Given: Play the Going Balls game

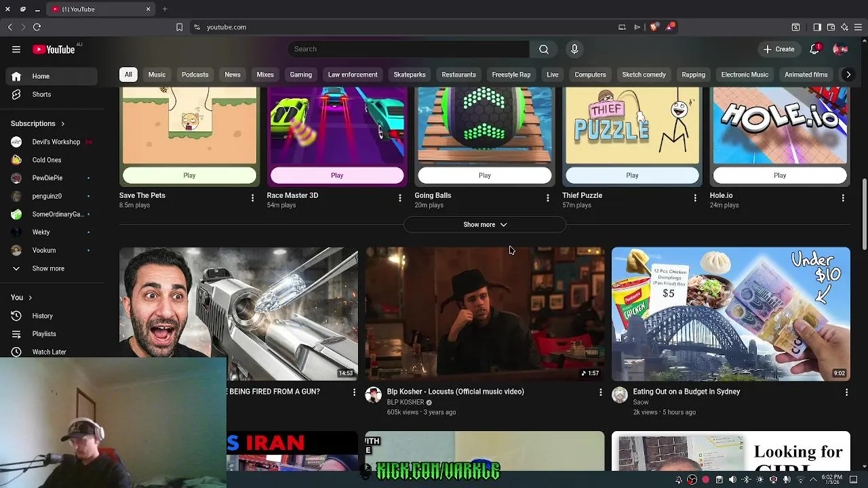Looking at the screenshot, I should [x=485, y=176].
